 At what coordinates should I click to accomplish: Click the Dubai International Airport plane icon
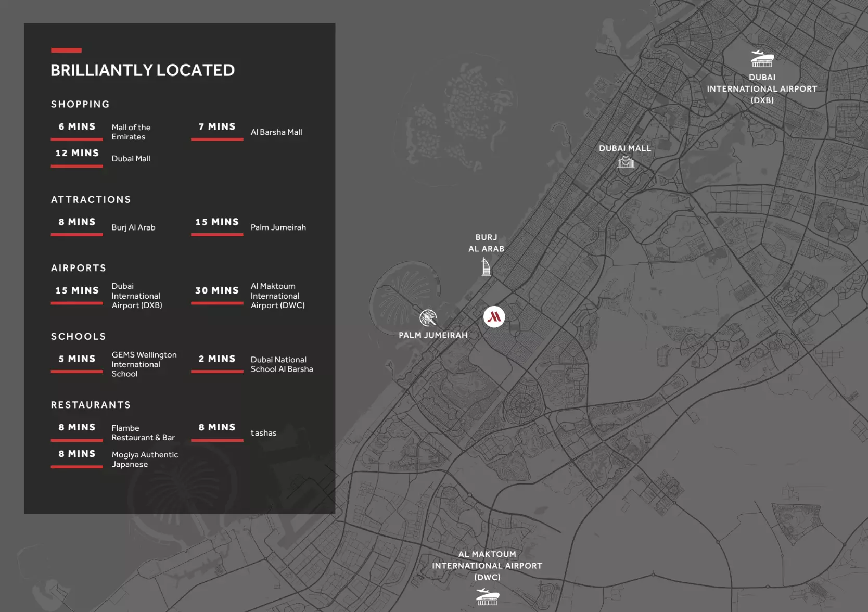point(762,58)
